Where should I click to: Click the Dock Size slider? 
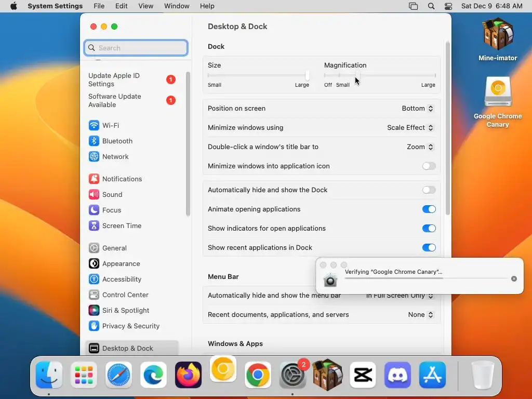pos(259,75)
